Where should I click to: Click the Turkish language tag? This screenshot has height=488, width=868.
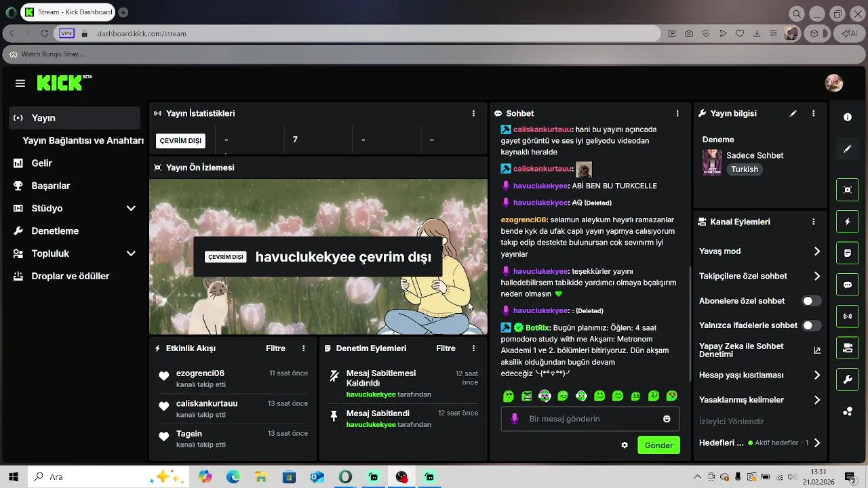tap(745, 169)
